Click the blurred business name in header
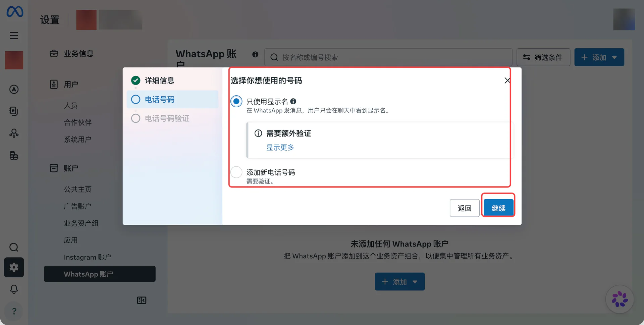644x325 pixels. [120, 20]
